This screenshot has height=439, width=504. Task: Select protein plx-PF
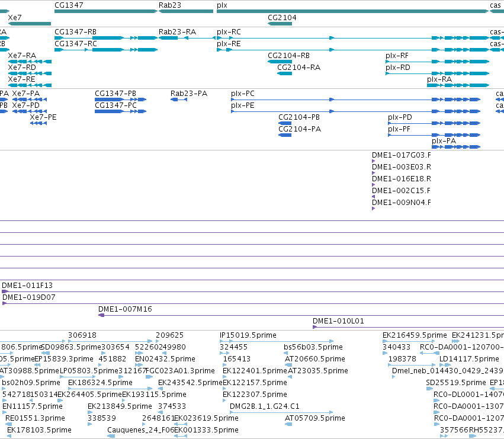(434, 135)
